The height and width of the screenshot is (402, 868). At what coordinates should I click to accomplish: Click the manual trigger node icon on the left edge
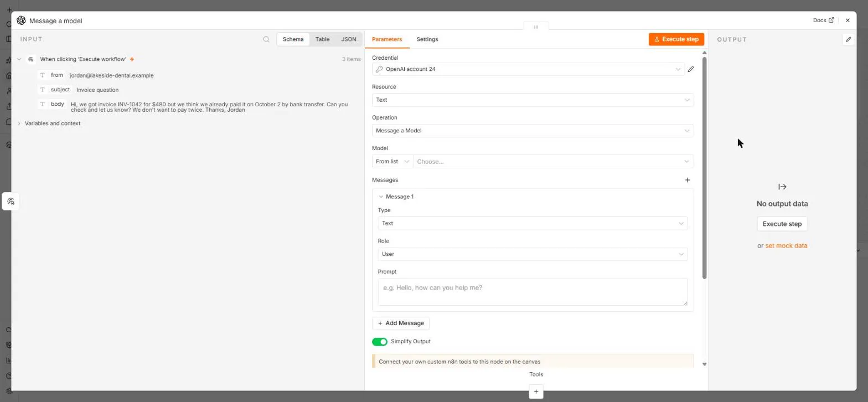point(11,202)
